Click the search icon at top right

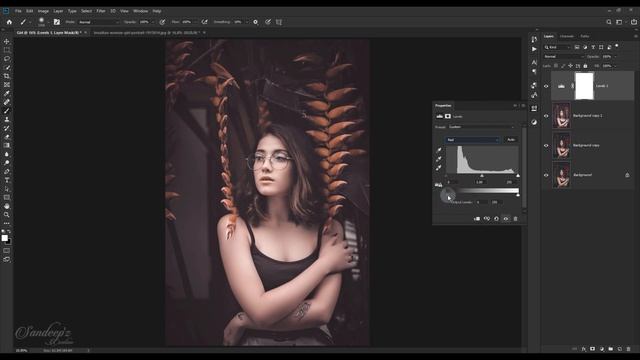pos(609,22)
